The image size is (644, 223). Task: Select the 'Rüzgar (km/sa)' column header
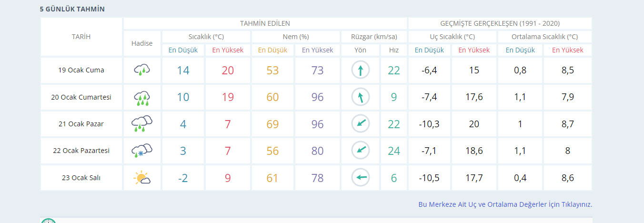click(x=374, y=37)
